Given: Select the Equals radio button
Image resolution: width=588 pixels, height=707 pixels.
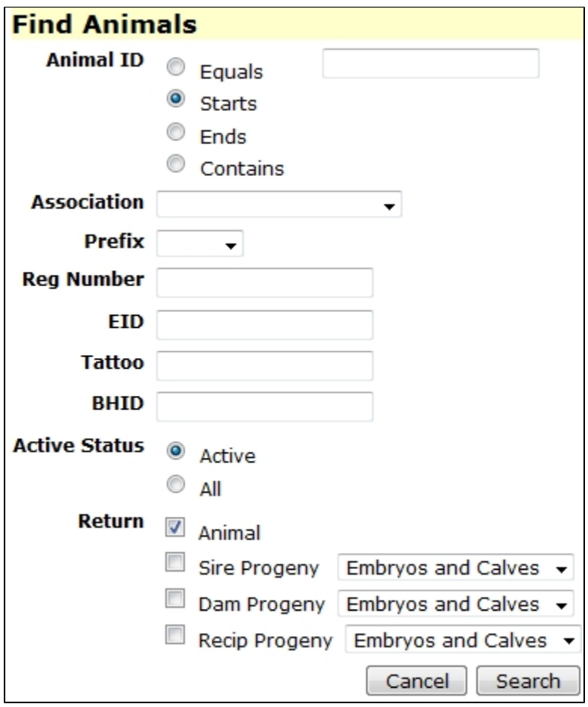Looking at the screenshot, I should click(x=176, y=66).
